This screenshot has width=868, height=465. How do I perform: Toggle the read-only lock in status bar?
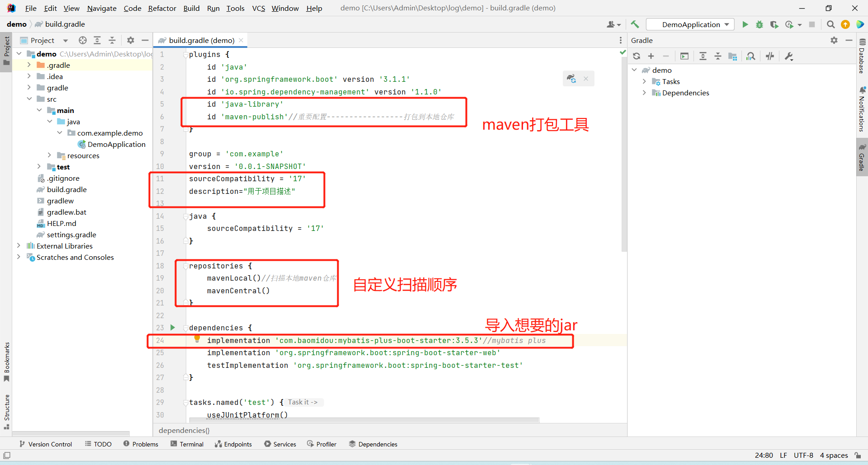pos(858,455)
